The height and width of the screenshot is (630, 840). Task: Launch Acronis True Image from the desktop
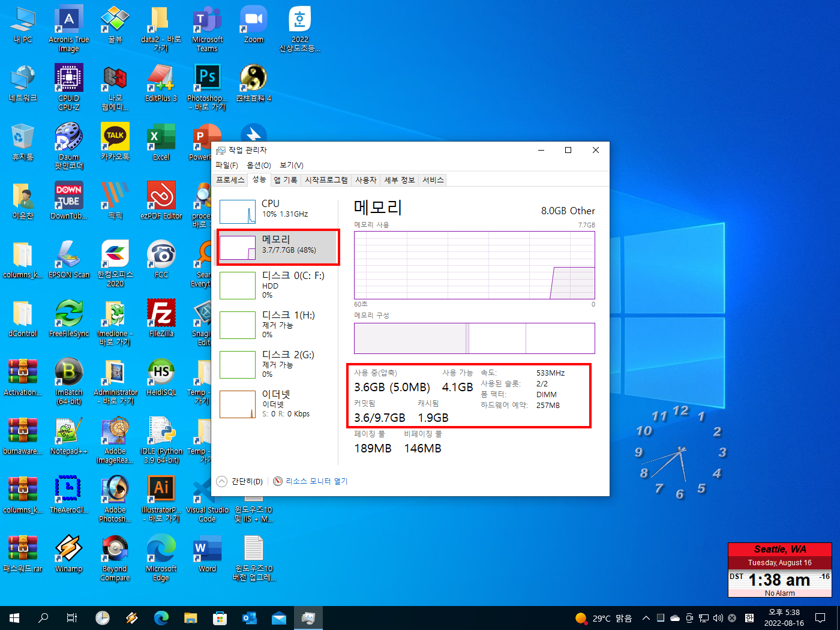pos(69,29)
